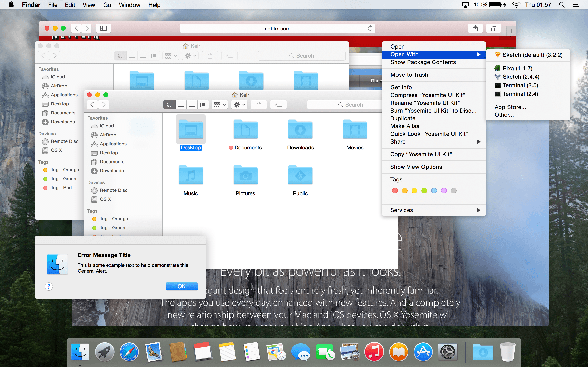Click the back navigation arrow
Image resolution: width=588 pixels, height=367 pixels.
tap(92, 104)
